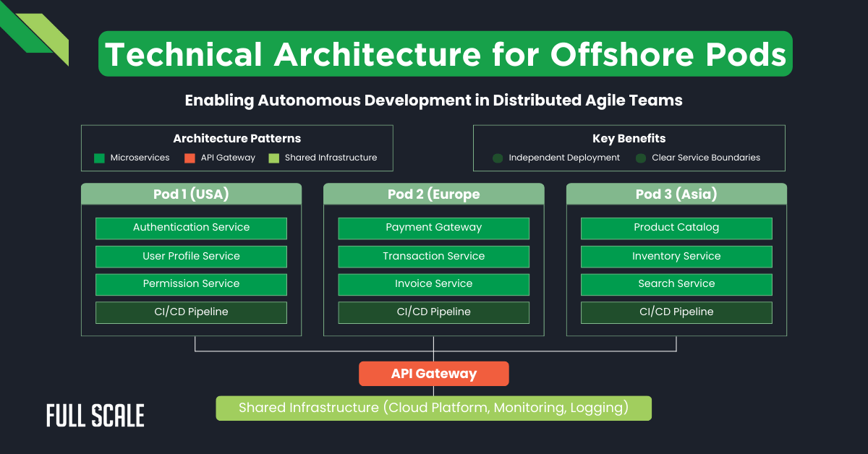The width and height of the screenshot is (868, 454).
Task: Open the Authentication Service box
Action: (191, 227)
